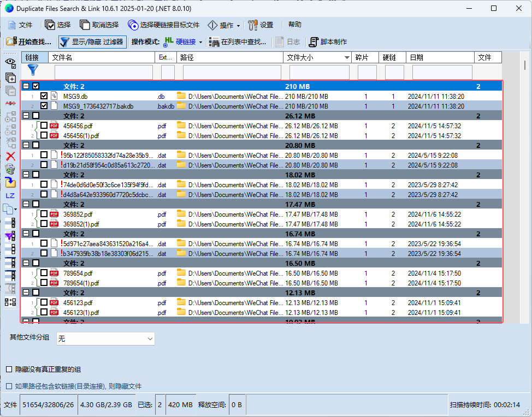Click the blue funnel filter icon
Viewport: 532px width, 417px height.
coord(33,70)
